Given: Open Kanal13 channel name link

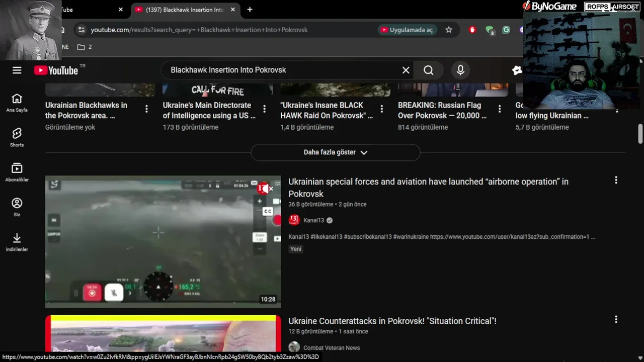Looking at the screenshot, I should tap(313, 220).
